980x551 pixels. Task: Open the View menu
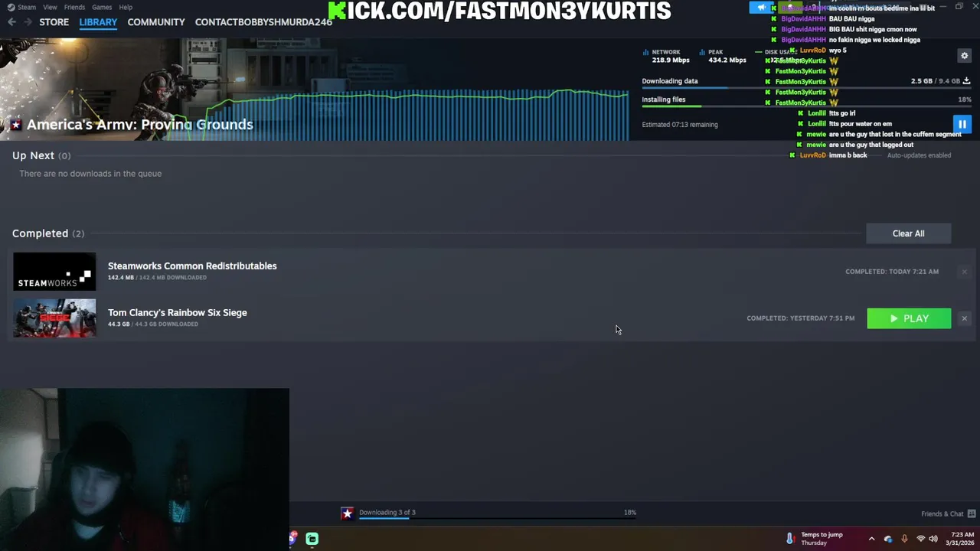click(x=50, y=7)
